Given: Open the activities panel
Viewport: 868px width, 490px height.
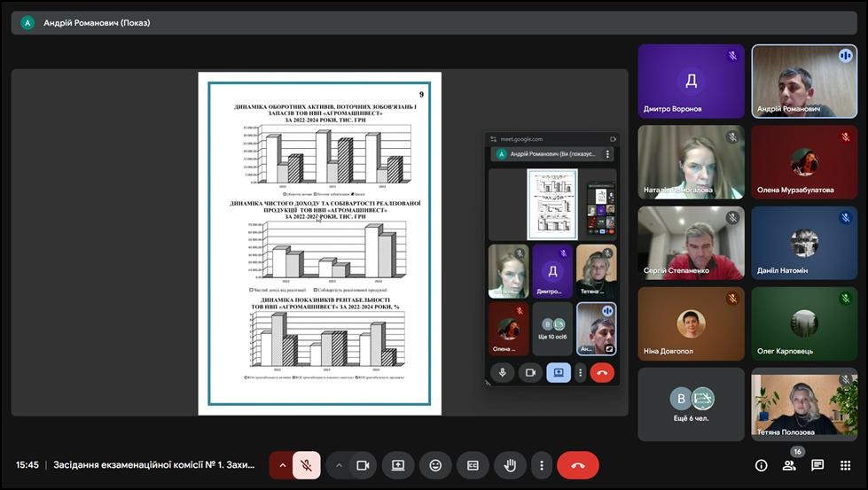Looking at the screenshot, I should [846, 465].
